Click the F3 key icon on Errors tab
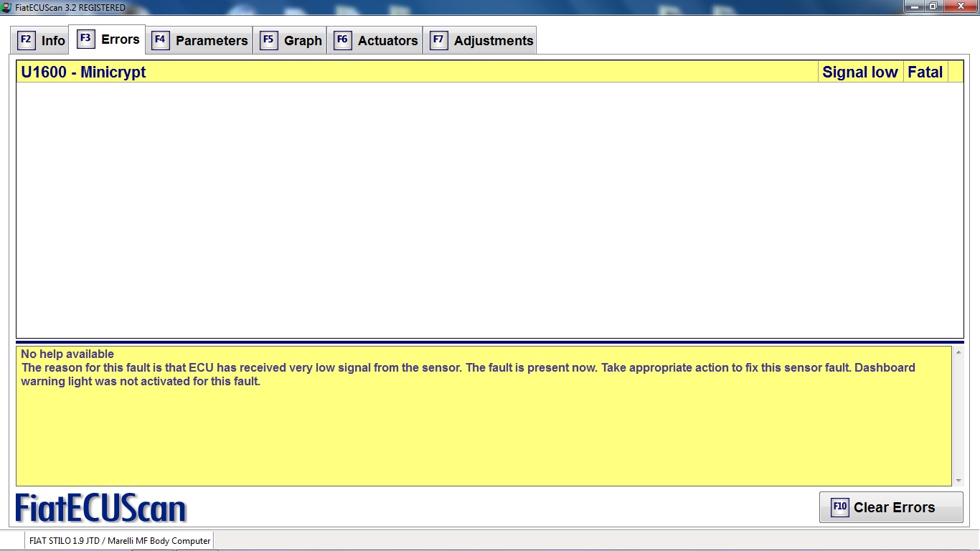The height and width of the screenshot is (551, 980). pyautogui.click(x=85, y=39)
